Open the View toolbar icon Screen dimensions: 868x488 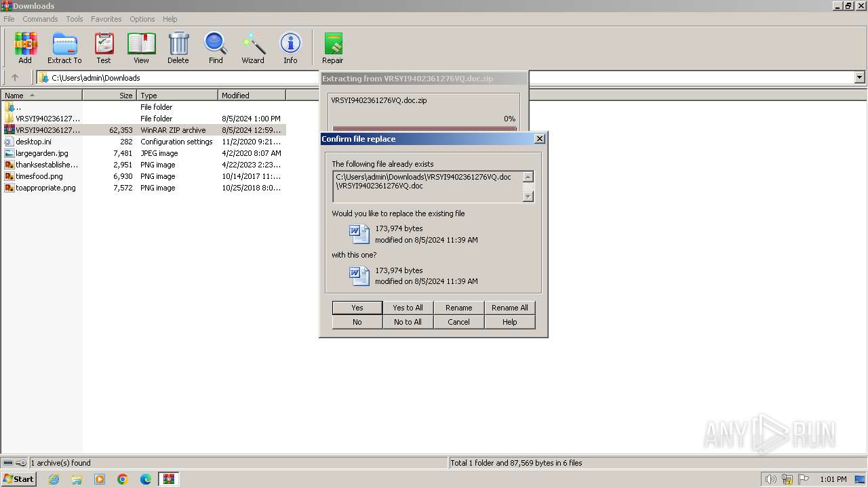tap(141, 48)
